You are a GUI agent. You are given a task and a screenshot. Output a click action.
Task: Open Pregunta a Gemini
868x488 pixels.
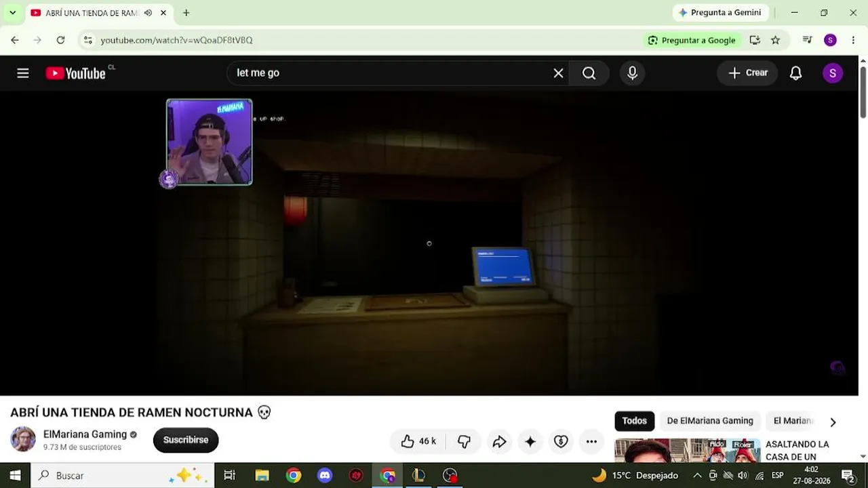pos(719,12)
